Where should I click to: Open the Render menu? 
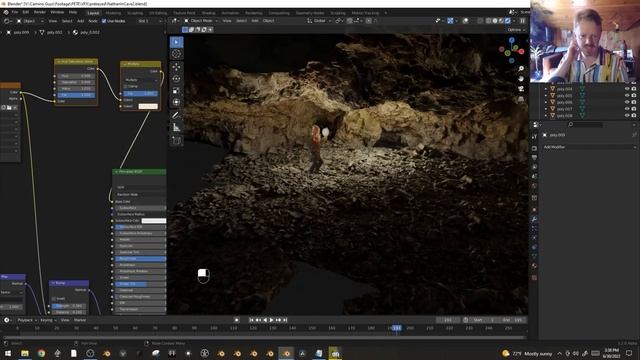[40, 12]
